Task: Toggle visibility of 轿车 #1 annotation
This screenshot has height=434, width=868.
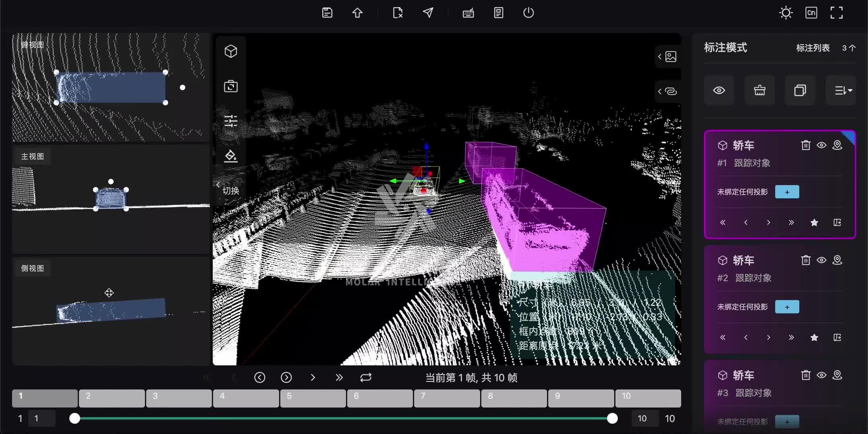Action: (821, 145)
